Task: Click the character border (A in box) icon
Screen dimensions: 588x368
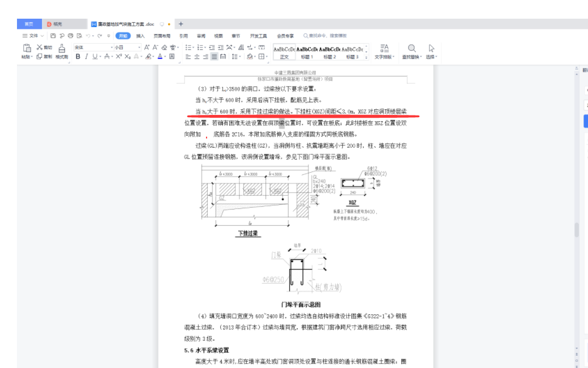Action: [x=171, y=57]
